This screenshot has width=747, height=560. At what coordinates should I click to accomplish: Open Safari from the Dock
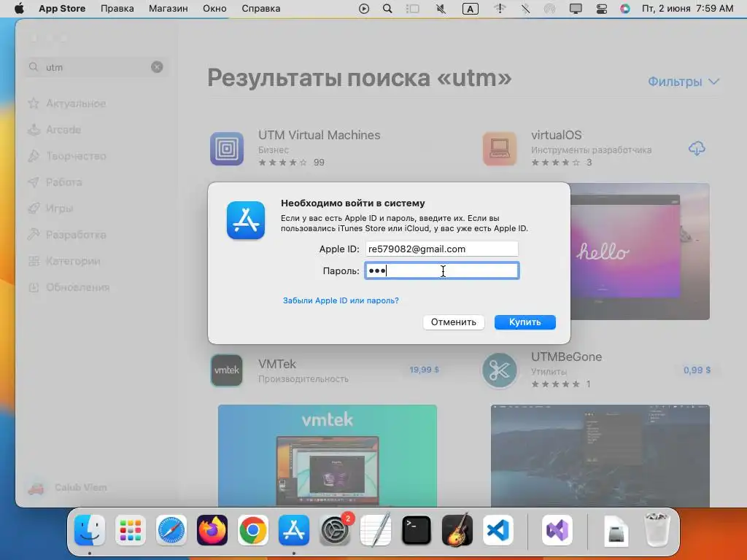(x=171, y=530)
